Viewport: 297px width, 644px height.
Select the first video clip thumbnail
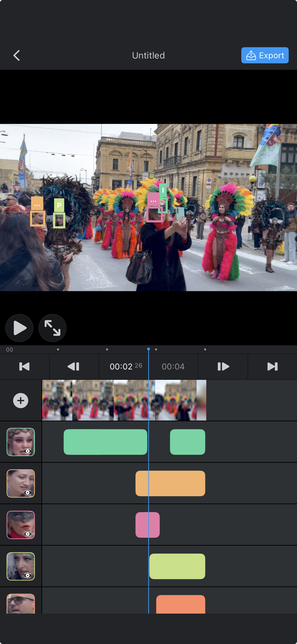coord(57,400)
